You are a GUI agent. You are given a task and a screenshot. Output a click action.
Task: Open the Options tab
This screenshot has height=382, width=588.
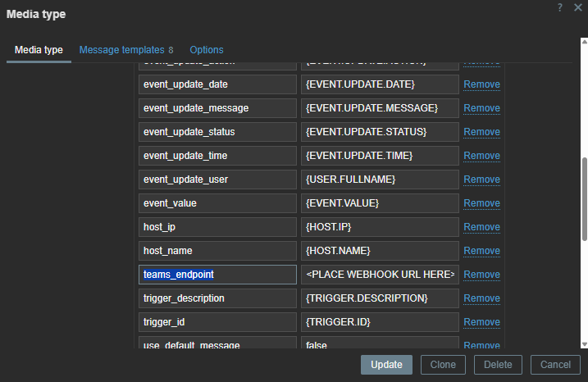point(206,50)
